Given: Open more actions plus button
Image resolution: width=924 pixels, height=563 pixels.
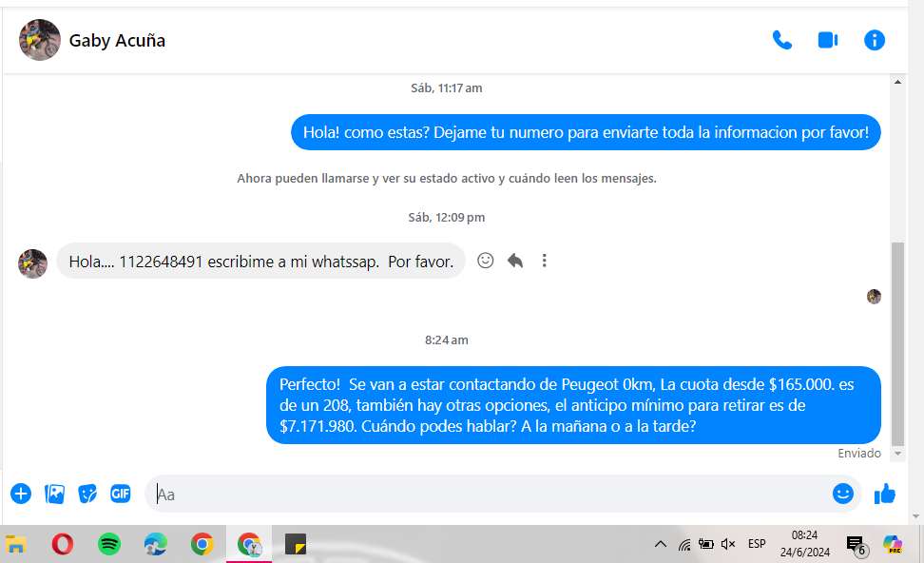Looking at the screenshot, I should 21,494.
